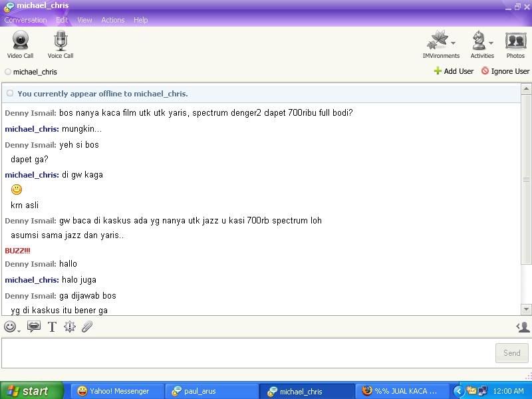This screenshot has height=399, width=532.
Task: Open the IMVironments leaf icon
Action: [x=438, y=40]
